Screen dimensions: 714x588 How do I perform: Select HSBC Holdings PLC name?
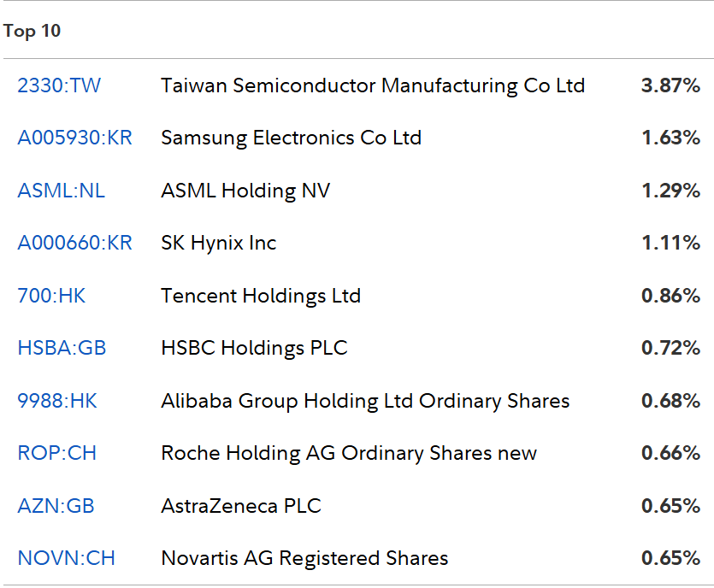point(254,348)
